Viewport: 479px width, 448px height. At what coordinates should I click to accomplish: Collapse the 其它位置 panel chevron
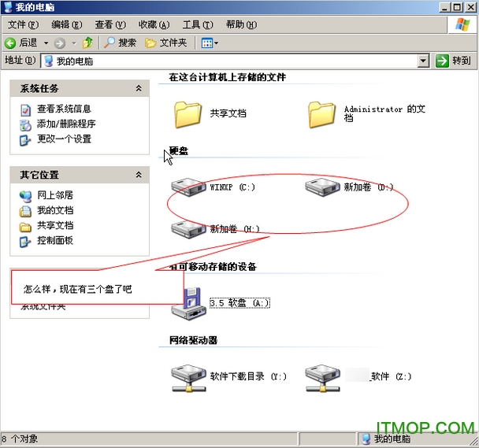coord(139,175)
